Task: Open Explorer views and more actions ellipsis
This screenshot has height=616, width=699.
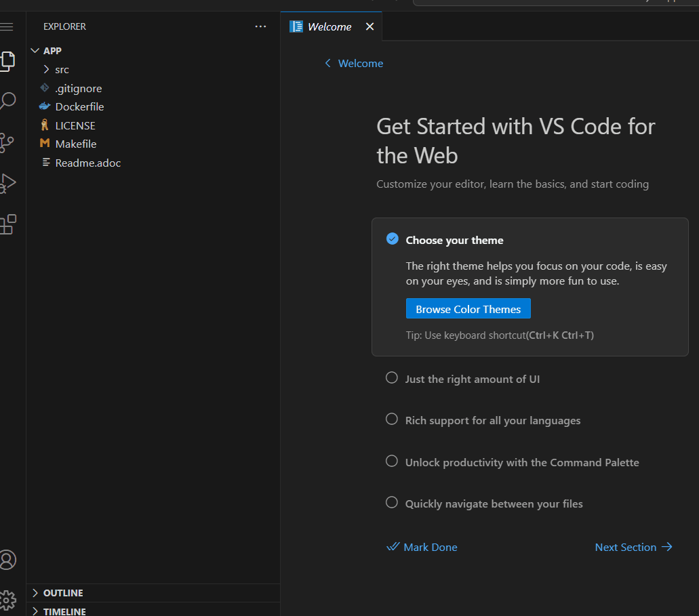Action: pyautogui.click(x=260, y=26)
